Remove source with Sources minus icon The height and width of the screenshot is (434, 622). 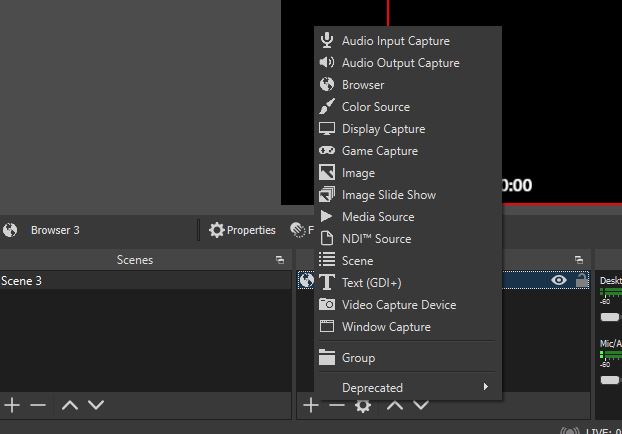pyautogui.click(x=337, y=405)
